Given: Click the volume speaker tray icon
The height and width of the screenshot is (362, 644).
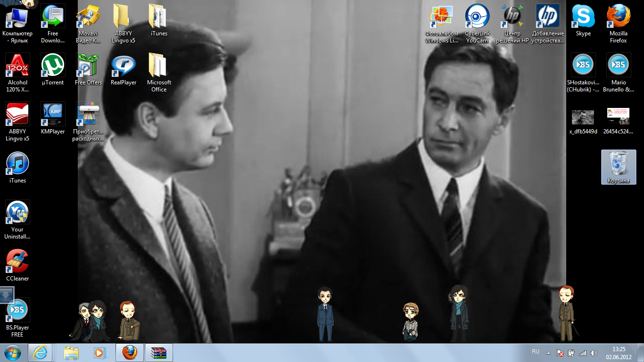Looking at the screenshot, I should 594,353.
